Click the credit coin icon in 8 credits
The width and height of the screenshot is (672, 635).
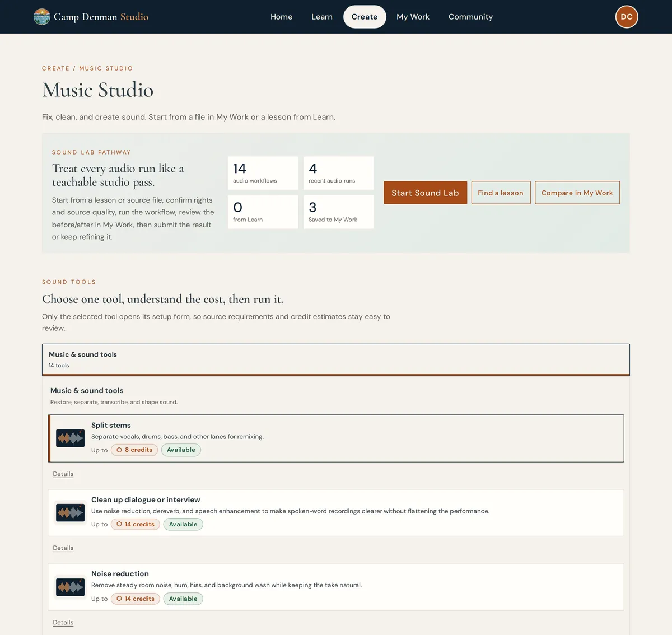pos(119,450)
